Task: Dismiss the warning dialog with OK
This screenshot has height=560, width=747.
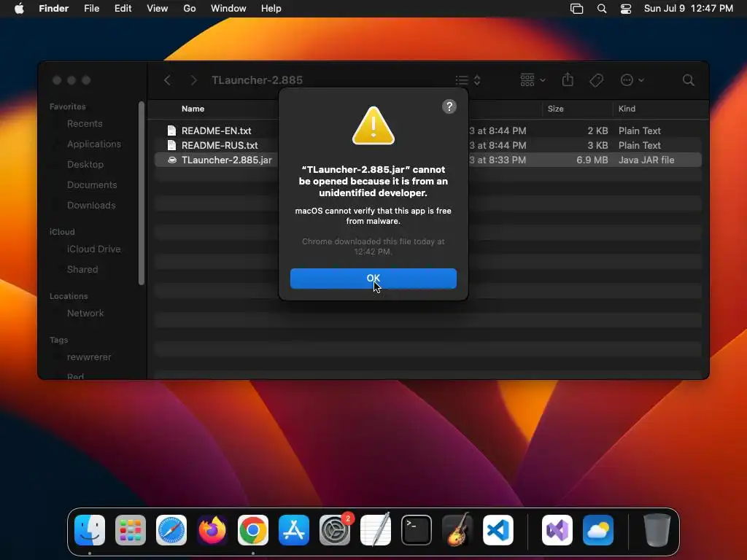Action: (x=373, y=278)
